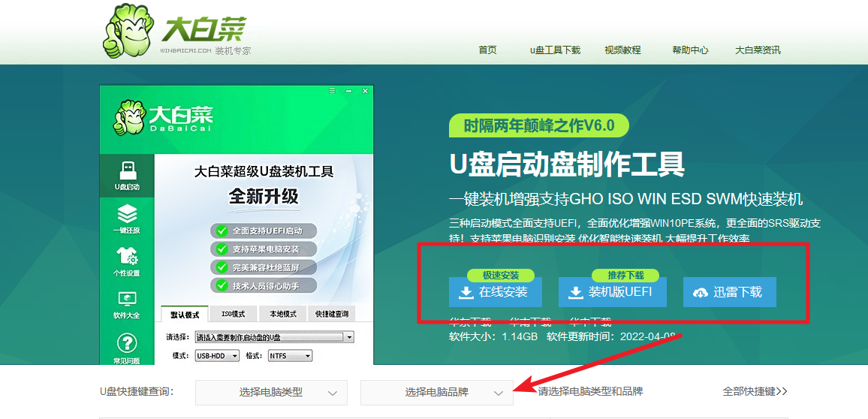Open the 首页 navigation link
868x419 pixels.
click(x=488, y=50)
